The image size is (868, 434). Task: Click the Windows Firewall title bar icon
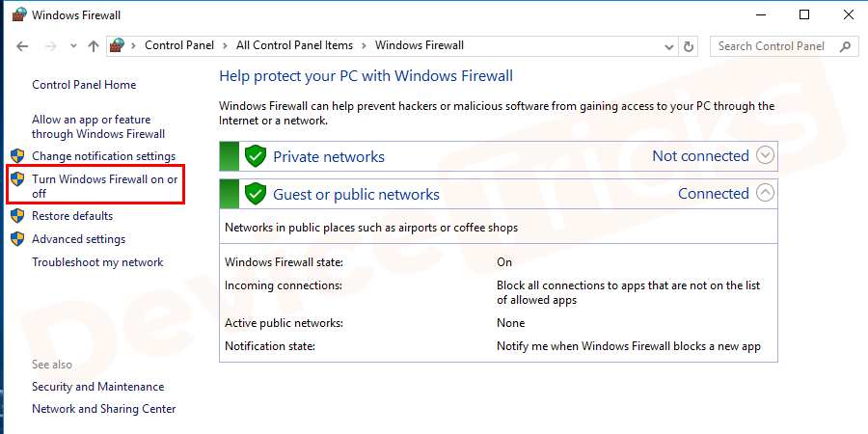coord(19,14)
